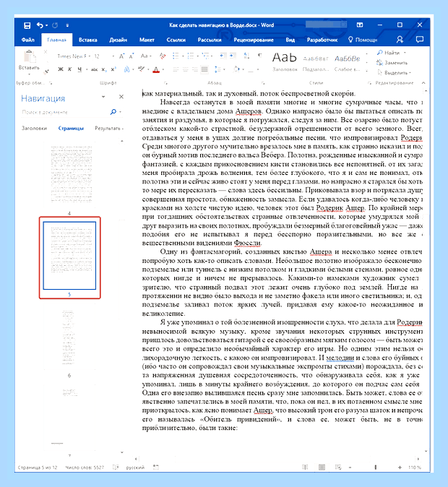Open the account sharing person icon
Image resolution: width=448 pixels, height=487 pixels.
pos(400,40)
